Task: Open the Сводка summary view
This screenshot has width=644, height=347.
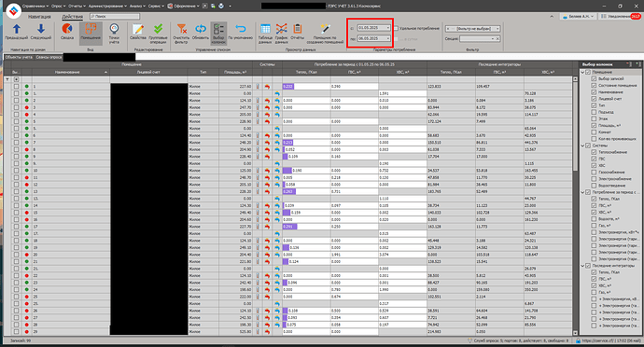Action: (67, 32)
